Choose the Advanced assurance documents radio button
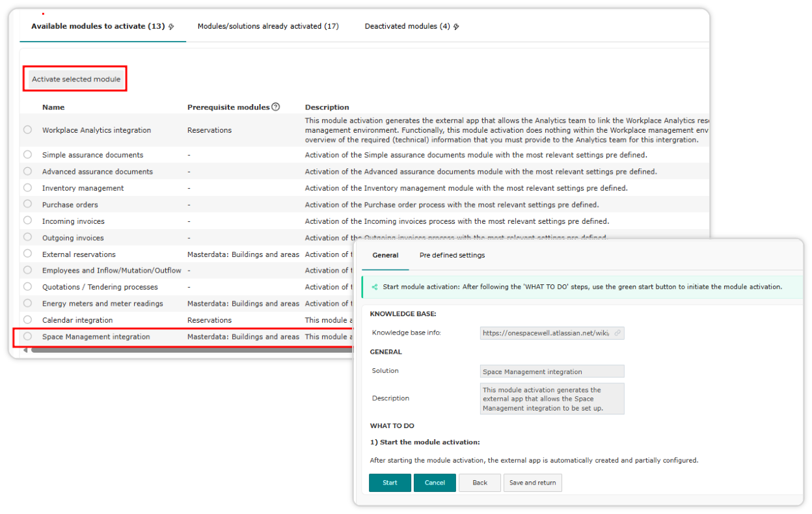 27,171
